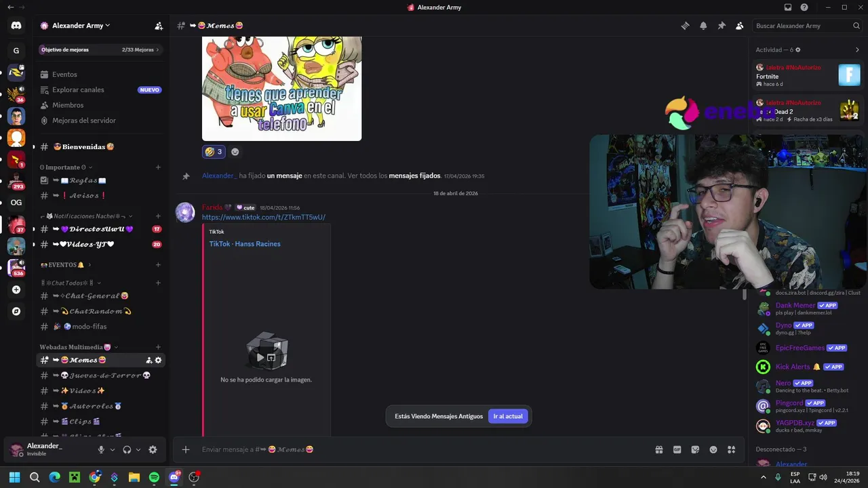
Task: Open the Chat-General channel
Action: (x=100, y=296)
